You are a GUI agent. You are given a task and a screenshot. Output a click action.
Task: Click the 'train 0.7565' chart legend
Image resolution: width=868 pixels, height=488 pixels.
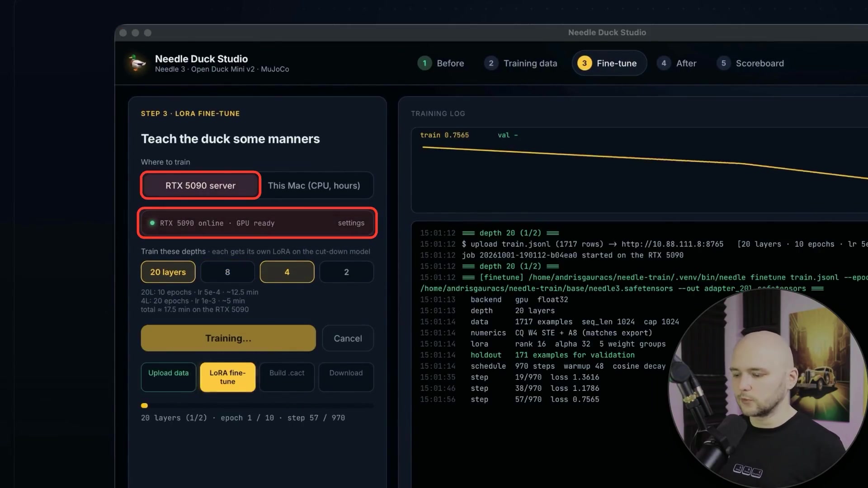(x=444, y=135)
